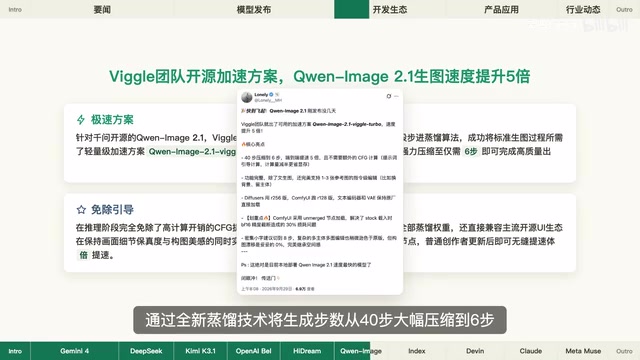Click the lightning bolt icon beside 极速方案
The width and height of the screenshot is (640, 360).
(x=81, y=120)
